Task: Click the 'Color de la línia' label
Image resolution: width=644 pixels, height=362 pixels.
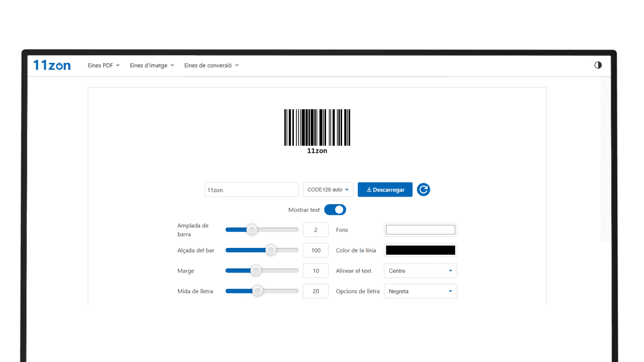Action: pos(356,250)
